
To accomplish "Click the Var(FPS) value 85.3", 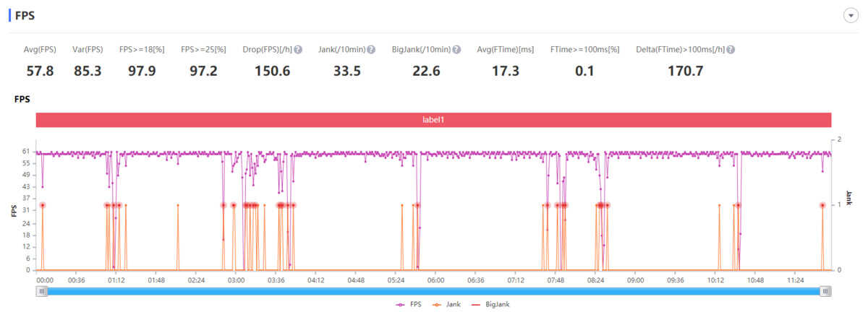I will [x=88, y=71].
